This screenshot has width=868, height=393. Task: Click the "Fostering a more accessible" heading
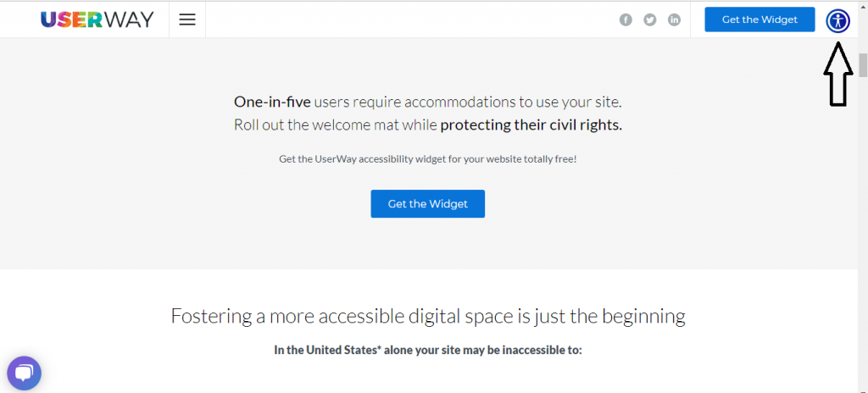tap(428, 316)
